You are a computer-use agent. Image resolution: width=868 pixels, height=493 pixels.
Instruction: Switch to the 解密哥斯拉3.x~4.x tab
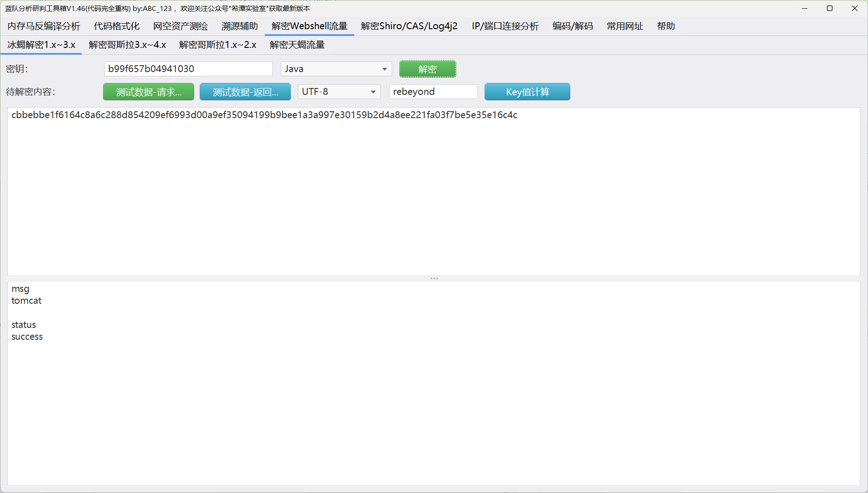[x=128, y=45]
